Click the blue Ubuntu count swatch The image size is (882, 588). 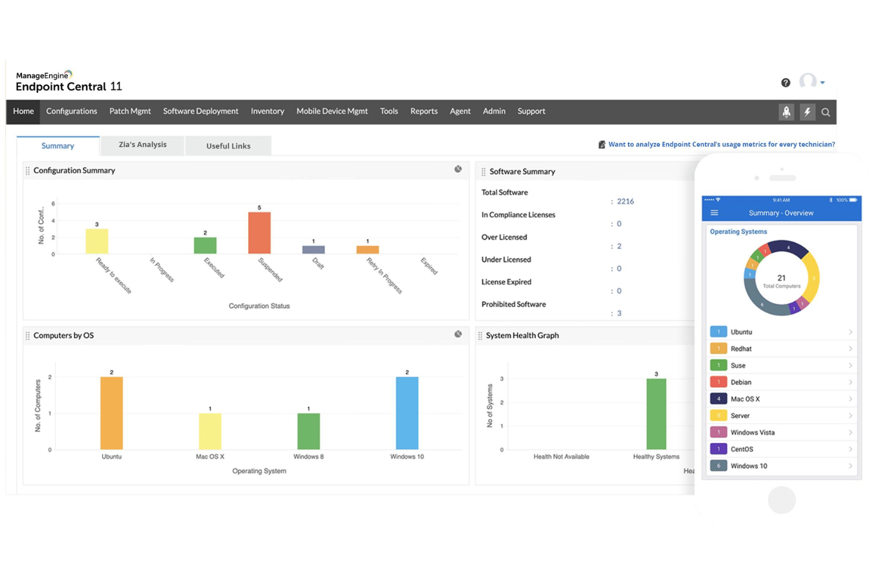point(718,332)
